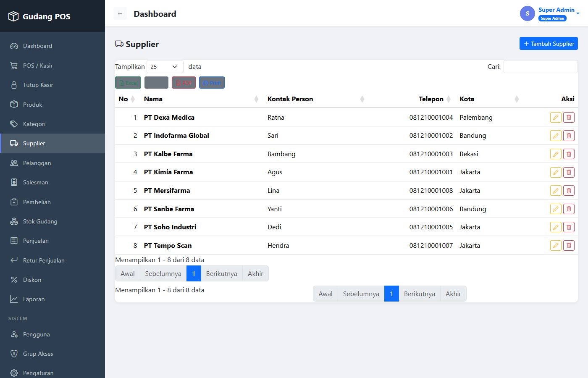Click the Tambah Supplier button

[x=549, y=44]
